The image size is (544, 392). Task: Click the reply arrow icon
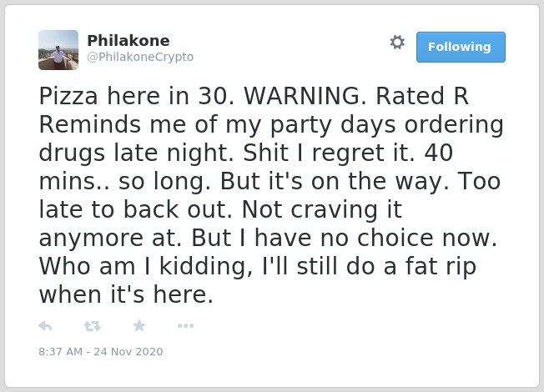(x=45, y=326)
